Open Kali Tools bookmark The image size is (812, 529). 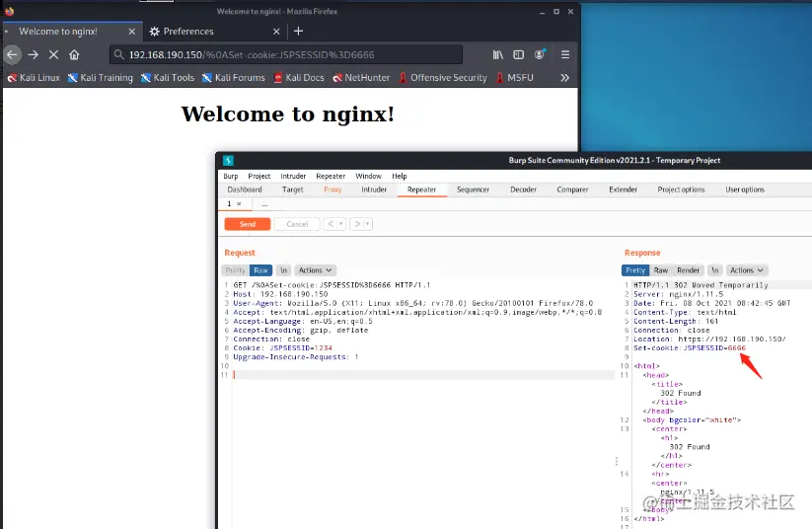coord(168,78)
